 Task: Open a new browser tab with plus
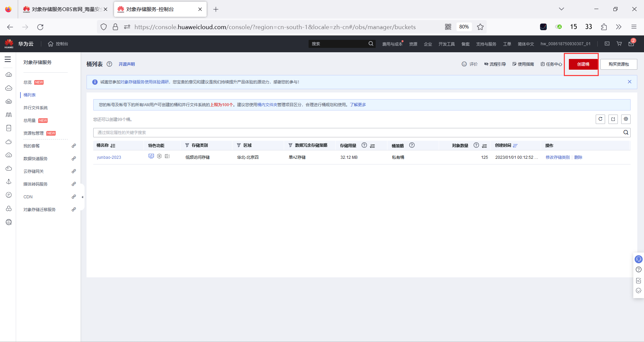click(x=216, y=9)
